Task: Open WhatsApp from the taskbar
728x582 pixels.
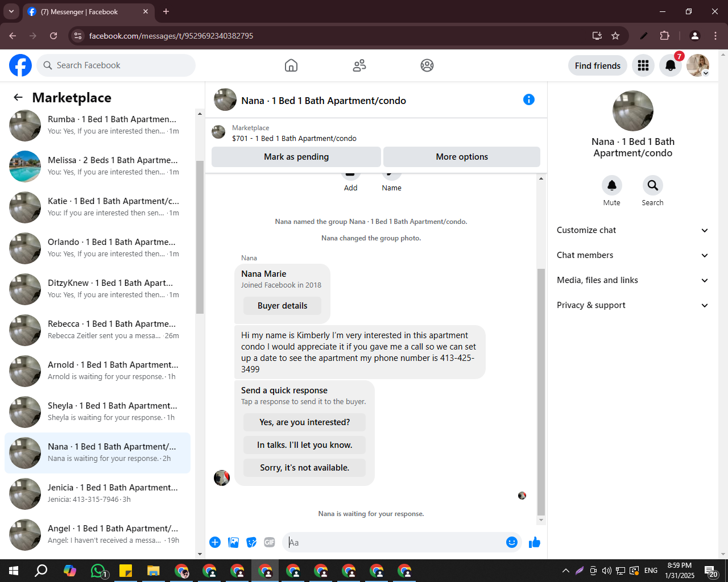Action: (x=98, y=571)
